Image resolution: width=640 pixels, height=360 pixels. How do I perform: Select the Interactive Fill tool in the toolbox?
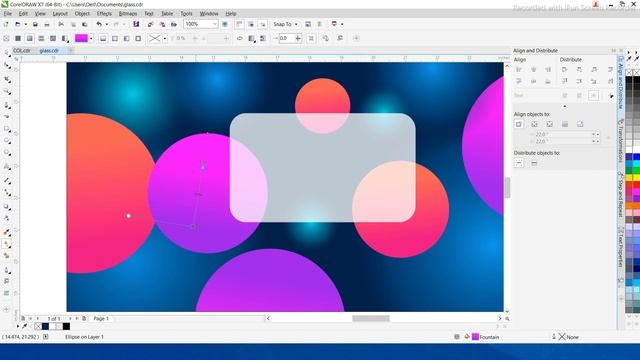tap(7, 244)
